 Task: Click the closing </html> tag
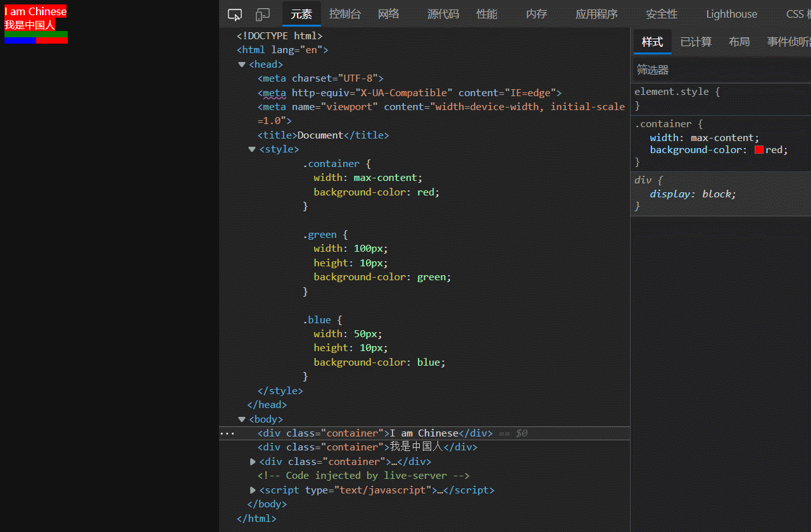[256, 519]
